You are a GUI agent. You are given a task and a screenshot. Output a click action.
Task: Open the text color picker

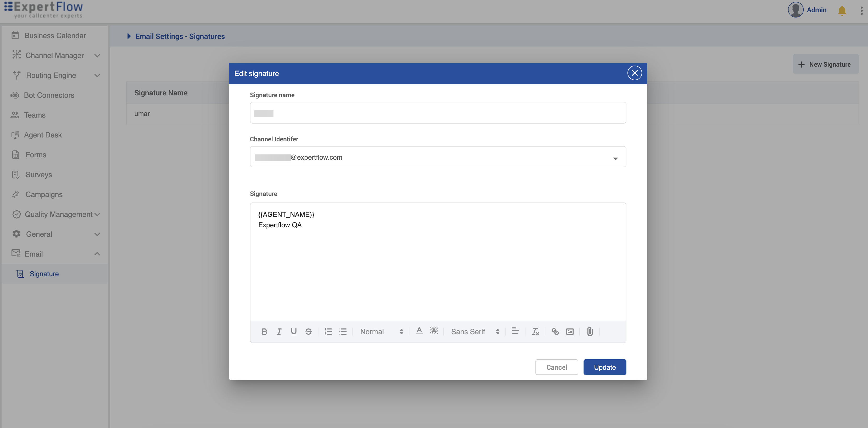pyautogui.click(x=419, y=331)
